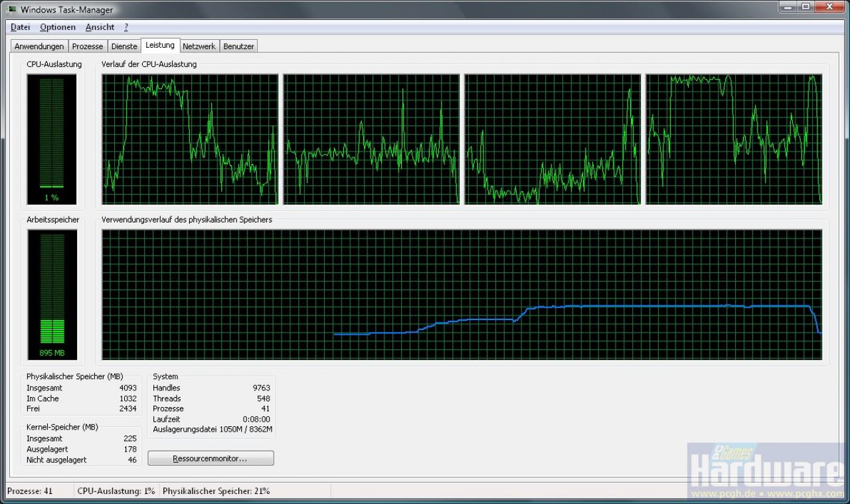Click the physical memory usage history graph
Image resolution: width=850 pixels, height=504 pixels.
coord(462,295)
